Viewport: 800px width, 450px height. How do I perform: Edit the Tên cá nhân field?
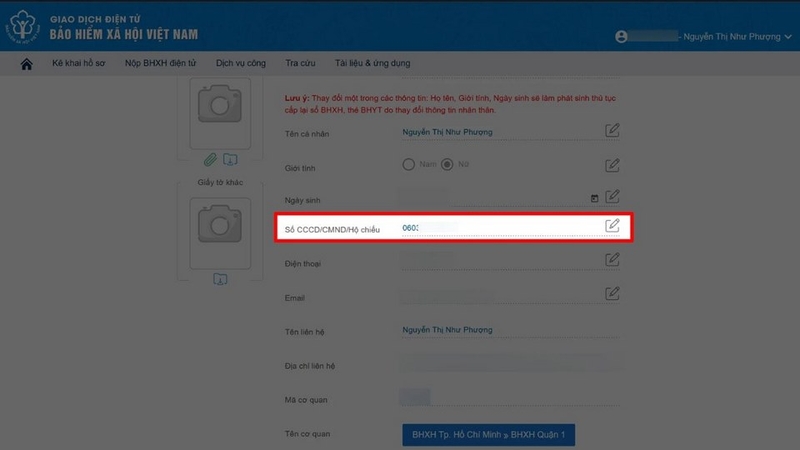pos(612,131)
